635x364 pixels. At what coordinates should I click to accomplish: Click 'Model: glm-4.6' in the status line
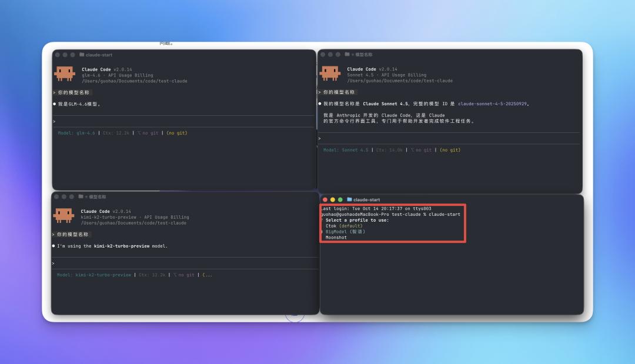pos(76,133)
